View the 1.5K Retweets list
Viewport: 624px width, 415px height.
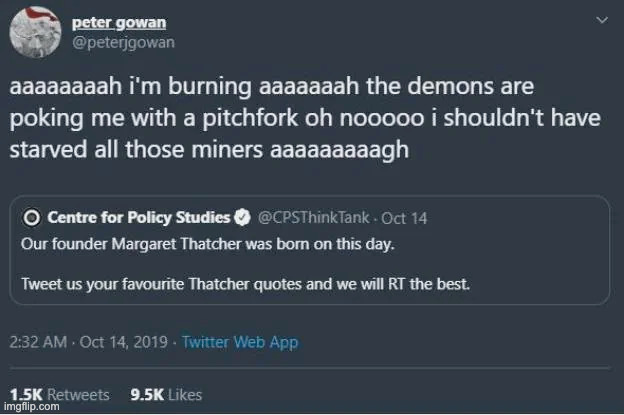[60, 394]
